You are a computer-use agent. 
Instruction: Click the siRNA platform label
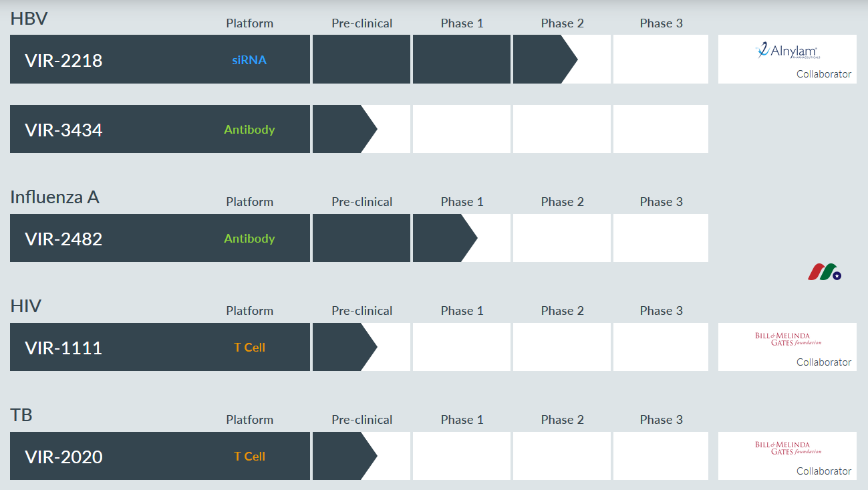(249, 60)
